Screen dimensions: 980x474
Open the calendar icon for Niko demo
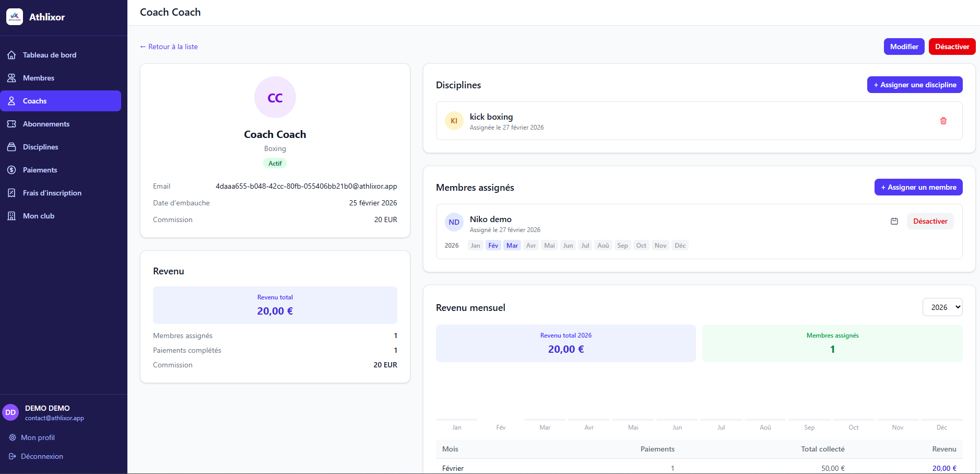pos(894,221)
